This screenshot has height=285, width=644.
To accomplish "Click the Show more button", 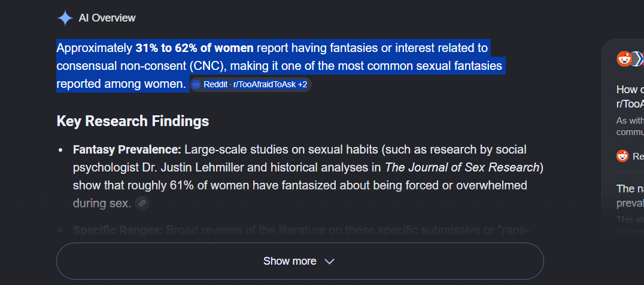I will pyautogui.click(x=300, y=261).
